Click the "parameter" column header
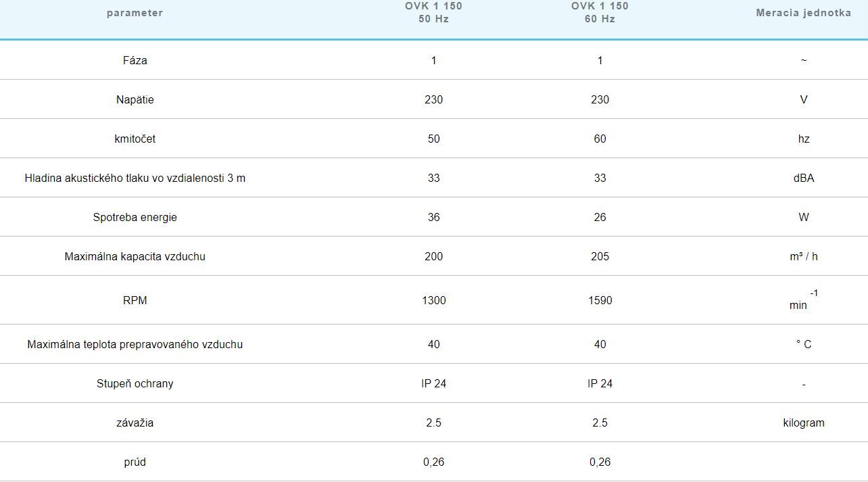 tap(135, 13)
